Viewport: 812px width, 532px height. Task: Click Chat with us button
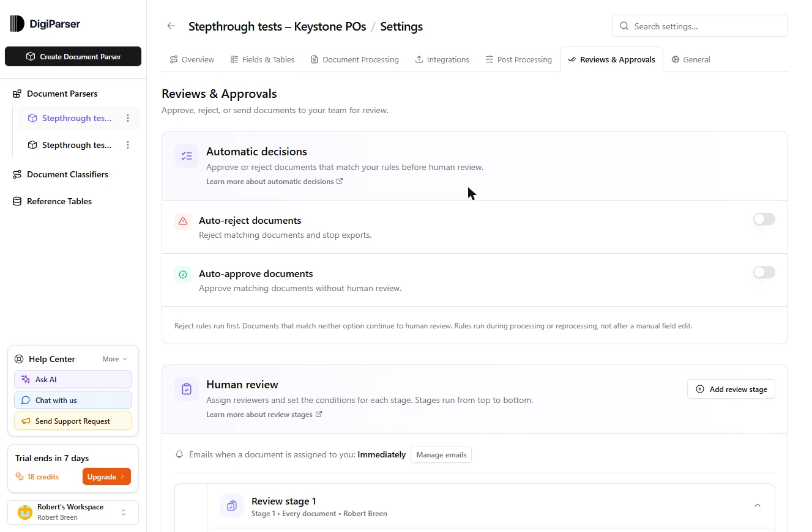[x=73, y=400]
